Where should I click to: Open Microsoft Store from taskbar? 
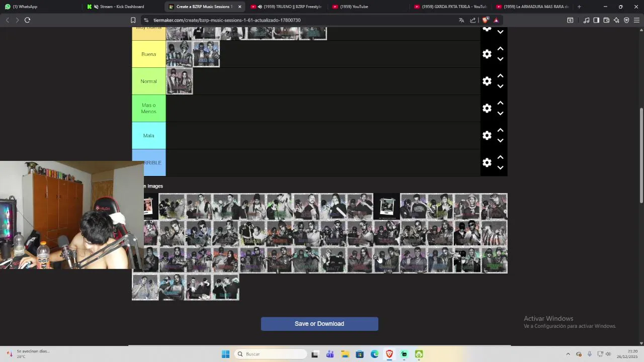(x=360, y=354)
